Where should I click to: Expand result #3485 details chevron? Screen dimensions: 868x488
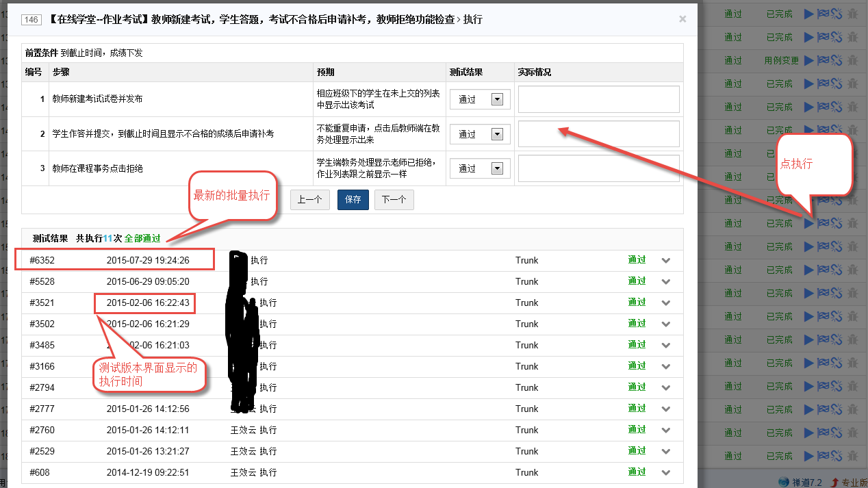[x=666, y=345]
